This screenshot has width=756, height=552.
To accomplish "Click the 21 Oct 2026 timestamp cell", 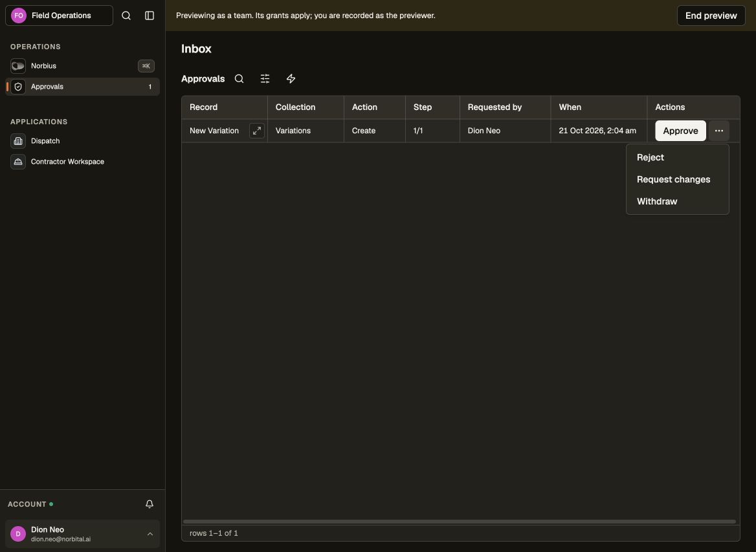I will click(x=599, y=131).
